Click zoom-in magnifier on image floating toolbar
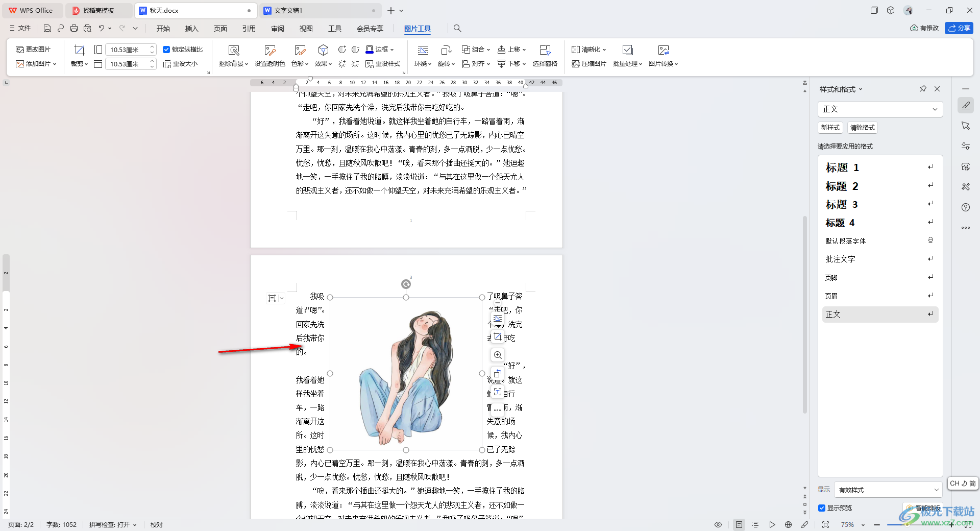 point(498,355)
